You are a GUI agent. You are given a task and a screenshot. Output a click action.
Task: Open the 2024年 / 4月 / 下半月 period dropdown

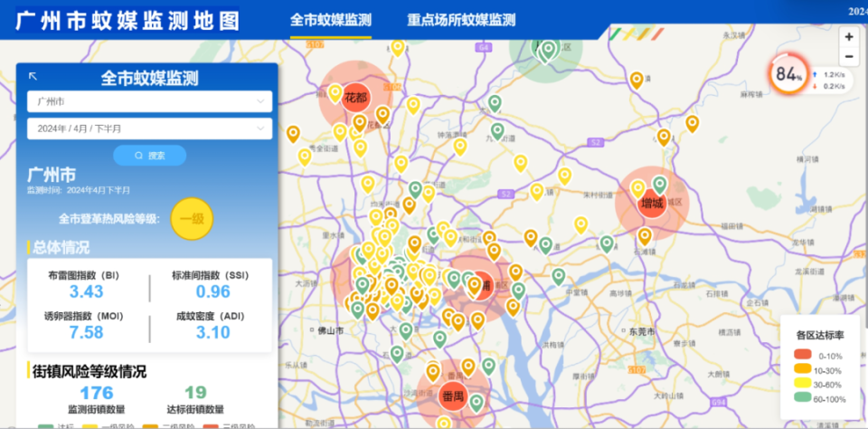point(149,129)
